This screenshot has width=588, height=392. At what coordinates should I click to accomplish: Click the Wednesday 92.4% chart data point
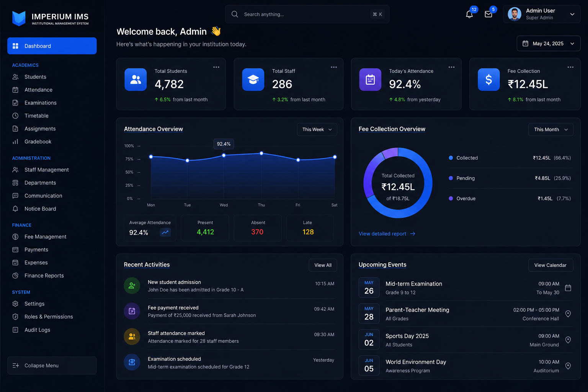point(224,155)
